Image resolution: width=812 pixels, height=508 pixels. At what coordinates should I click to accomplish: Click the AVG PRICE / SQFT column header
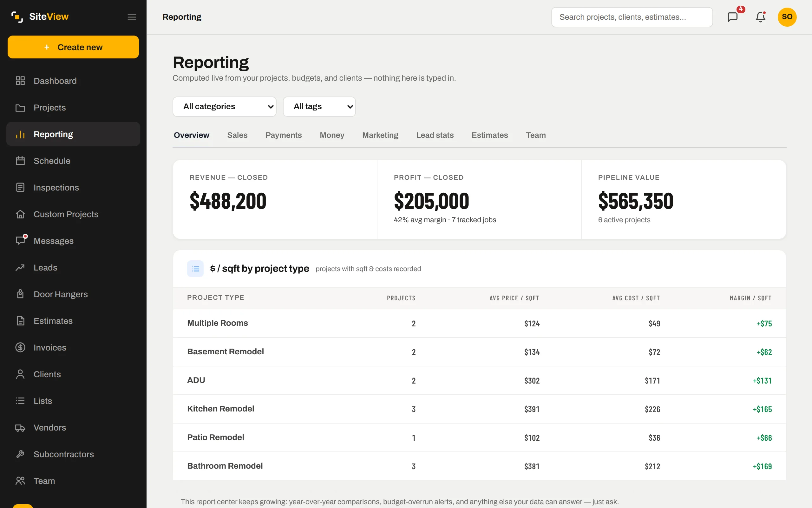(x=514, y=298)
